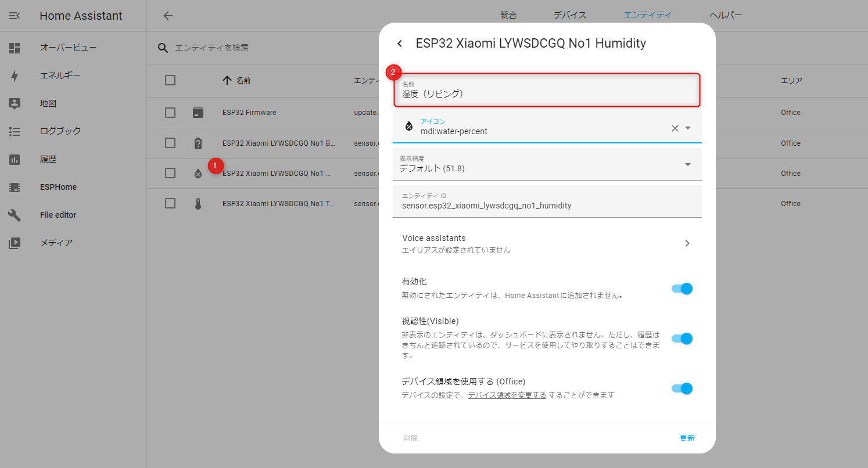Toggle the デバイス領域を使用する switch
The image size is (868, 468).
[x=682, y=388]
